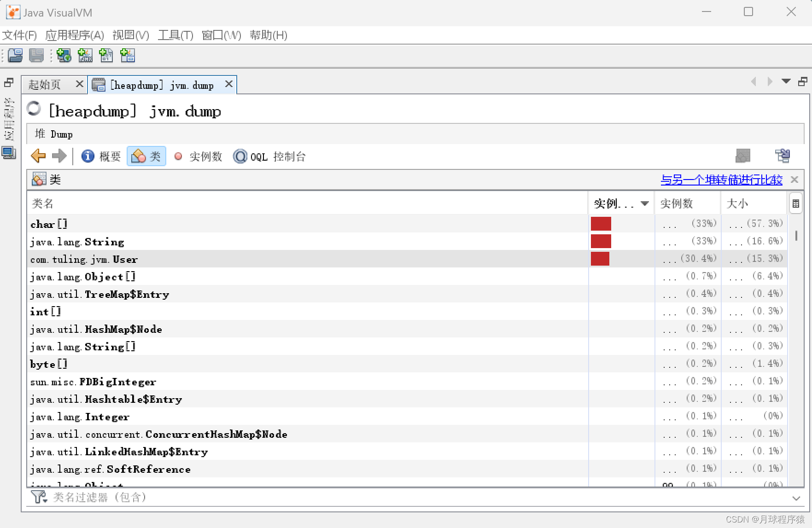Open the 应用程序(A) menu
The width and height of the screenshot is (812, 528).
(75, 35)
